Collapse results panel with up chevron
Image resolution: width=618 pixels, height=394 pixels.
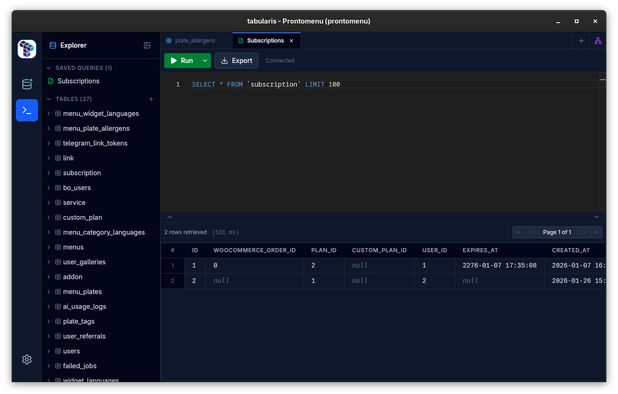170,217
